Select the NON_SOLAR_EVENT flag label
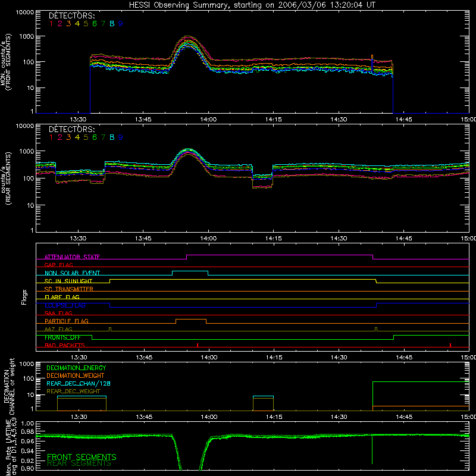This screenshot has width=476, height=476. click(72, 273)
